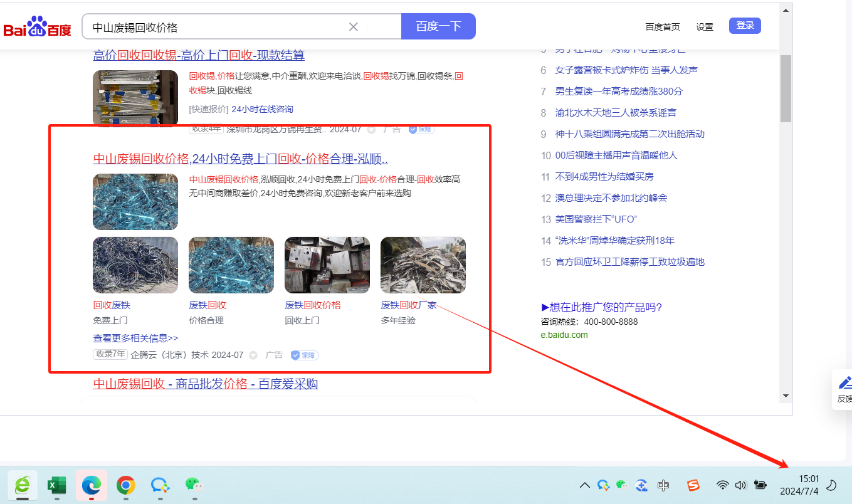Open the dropdown arrow beside 企腾云 2024-07
852x504 pixels.
coord(253,355)
